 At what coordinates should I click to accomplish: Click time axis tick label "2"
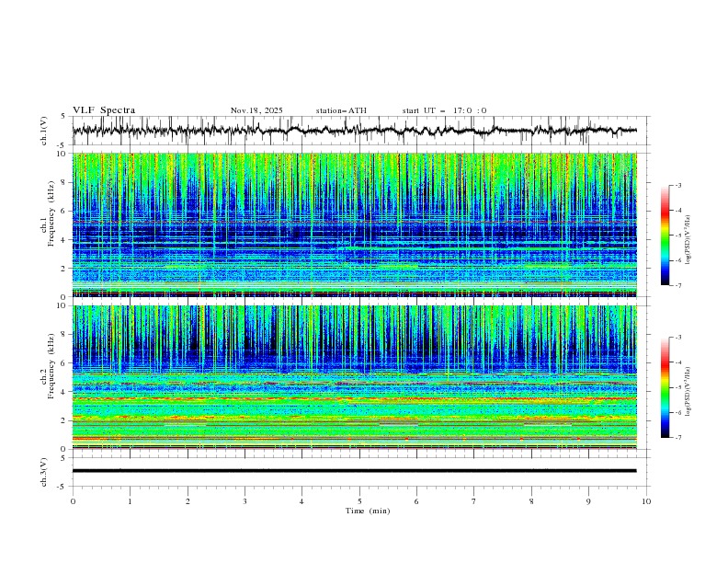click(188, 501)
